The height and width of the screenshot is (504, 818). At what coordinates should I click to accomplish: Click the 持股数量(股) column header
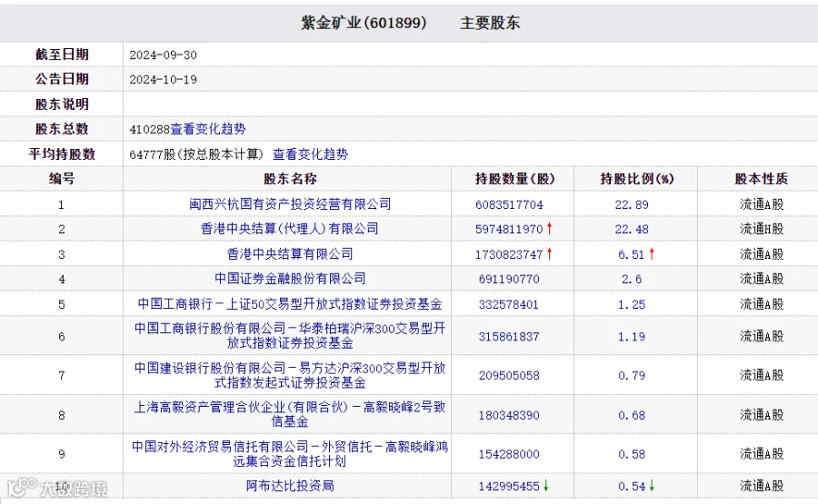click(x=514, y=179)
